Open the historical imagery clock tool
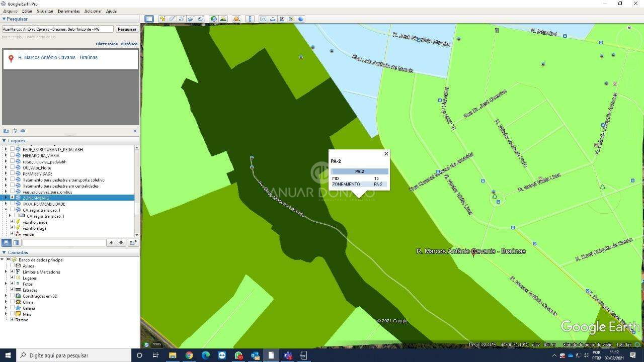The image size is (644, 362). pos(213,19)
